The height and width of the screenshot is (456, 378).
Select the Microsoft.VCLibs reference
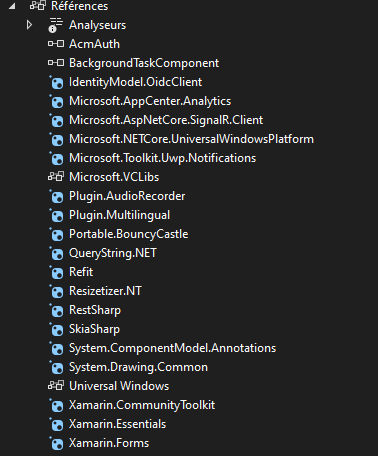(114, 177)
